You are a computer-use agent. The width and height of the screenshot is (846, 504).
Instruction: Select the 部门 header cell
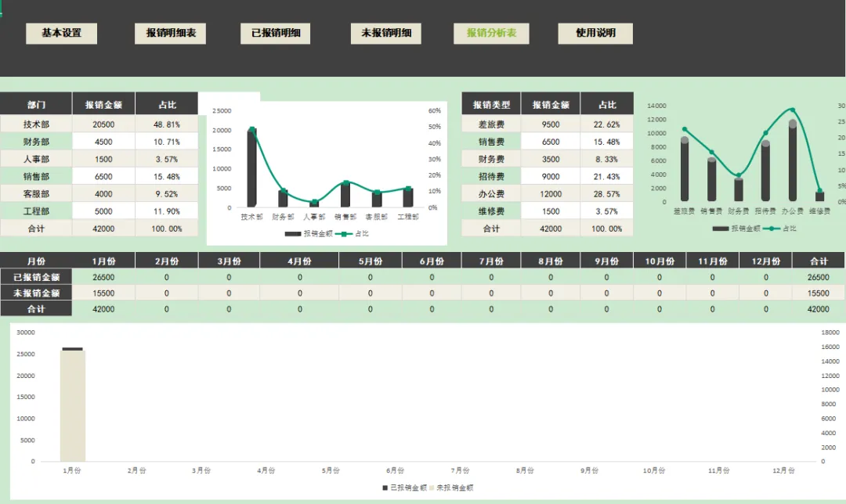36,104
